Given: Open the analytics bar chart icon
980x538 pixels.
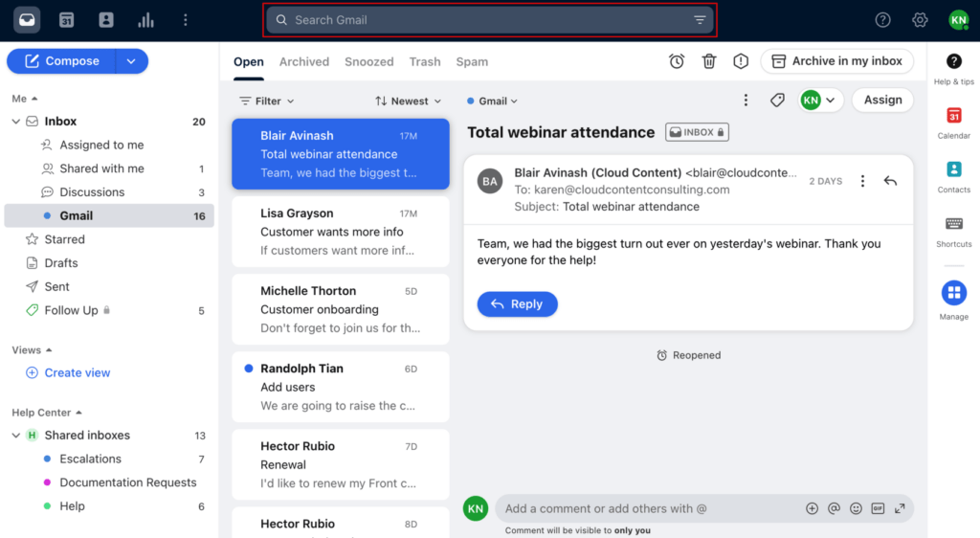Looking at the screenshot, I should tap(145, 20).
